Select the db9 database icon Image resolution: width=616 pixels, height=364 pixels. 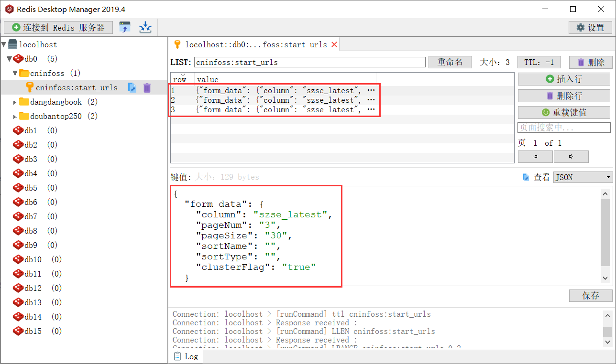[x=18, y=245]
